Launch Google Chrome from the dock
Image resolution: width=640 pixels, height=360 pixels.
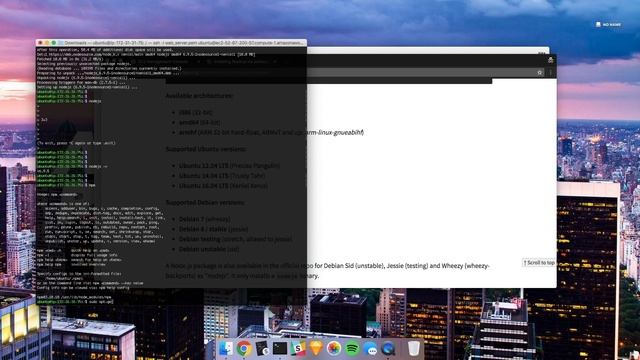244,349
